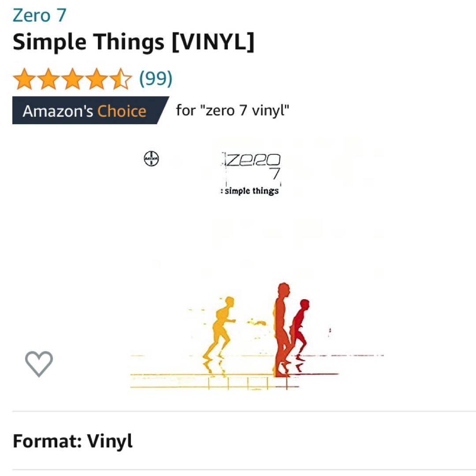Image resolution: width=476 pixels, height=476 pixels.
Task: Click the yellow grid lines under the figures
Action: tap(215, 381)
